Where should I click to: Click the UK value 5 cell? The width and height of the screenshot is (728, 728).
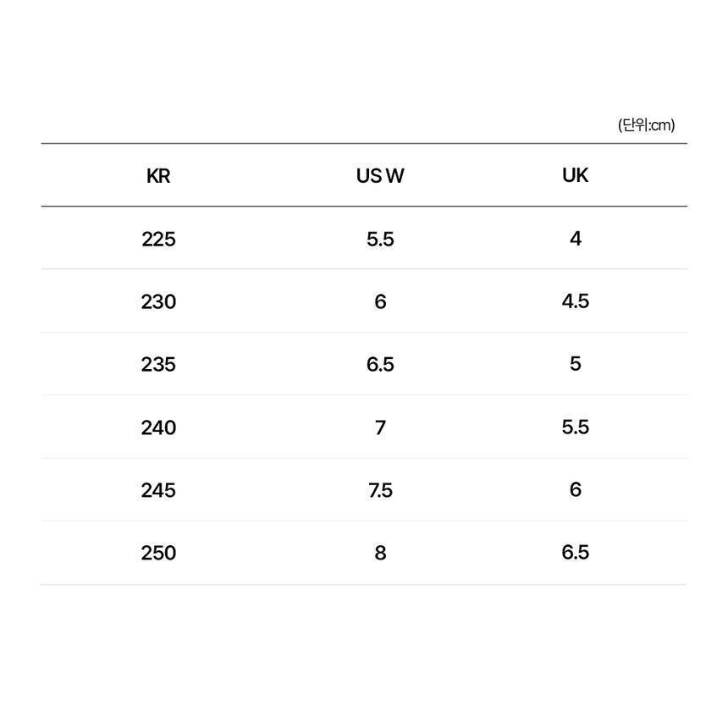576,363
